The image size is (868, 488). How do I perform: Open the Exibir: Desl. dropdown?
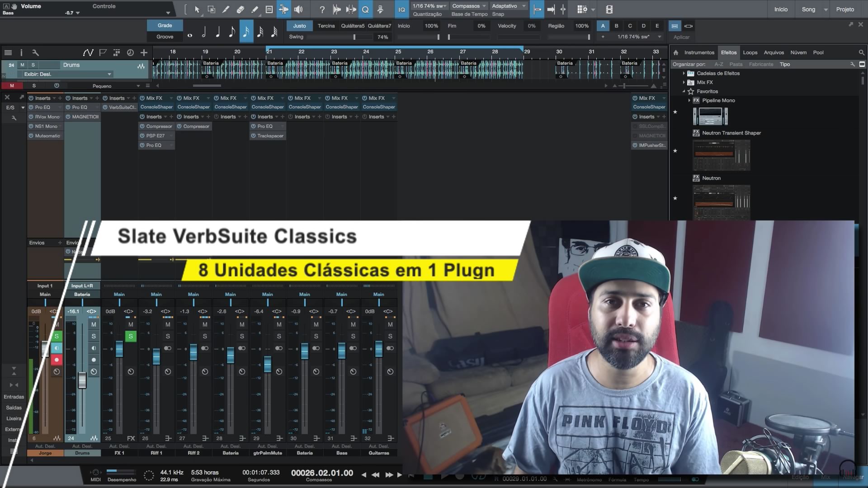67,74
